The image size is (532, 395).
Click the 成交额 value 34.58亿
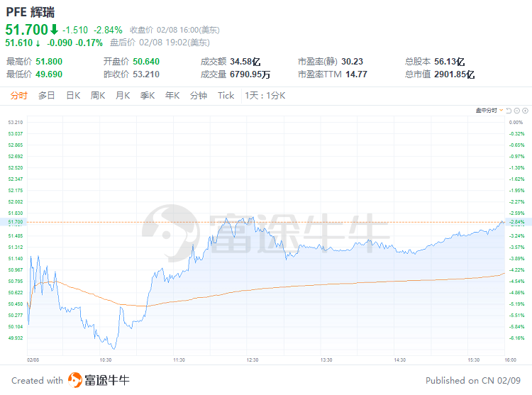point(245,62)
